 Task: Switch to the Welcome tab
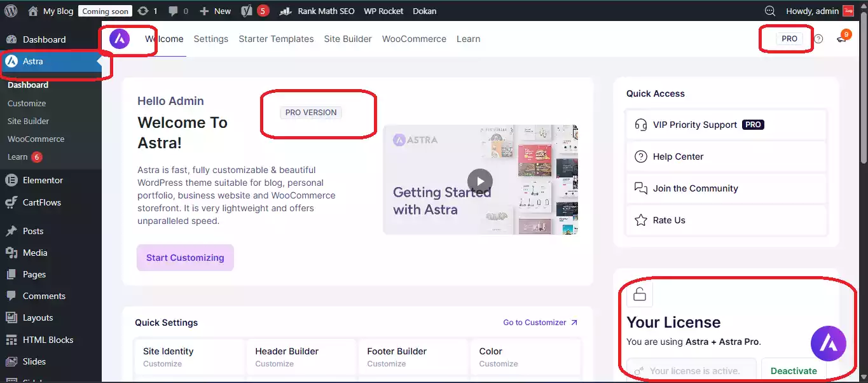coord(164,39)
